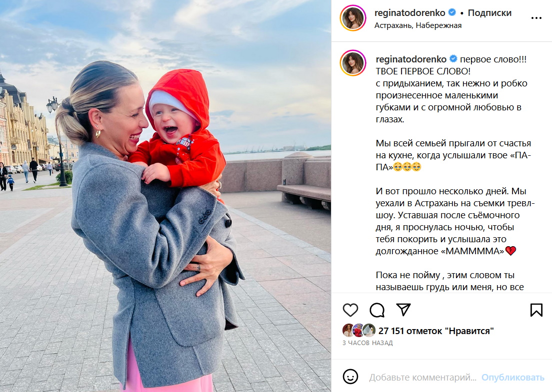Toggle the Подписки following button
This screenshot has width=552, height=392.
click(489, 13)
